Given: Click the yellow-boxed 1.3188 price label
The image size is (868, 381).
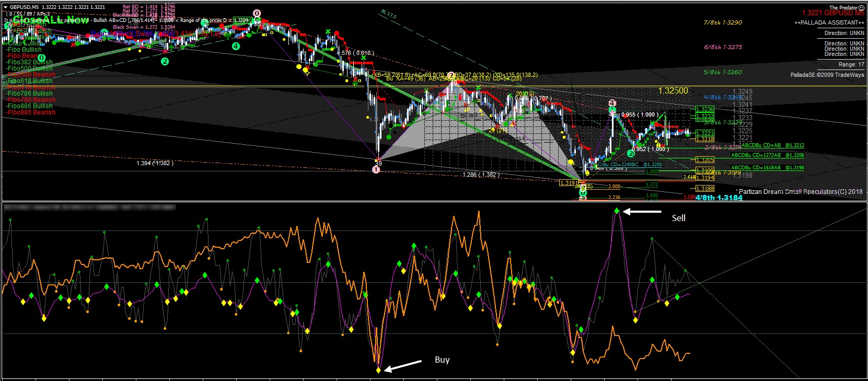Looking at the screenshot, I should click(x=705, y=189).
